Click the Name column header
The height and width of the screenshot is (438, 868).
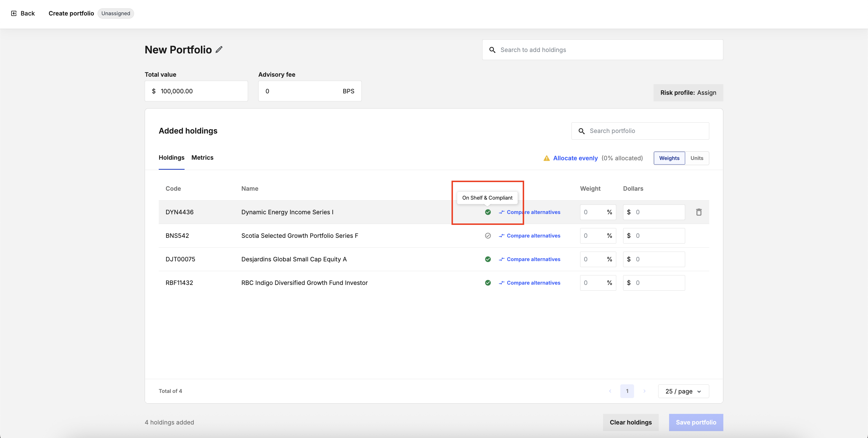[x=250, y=188]
